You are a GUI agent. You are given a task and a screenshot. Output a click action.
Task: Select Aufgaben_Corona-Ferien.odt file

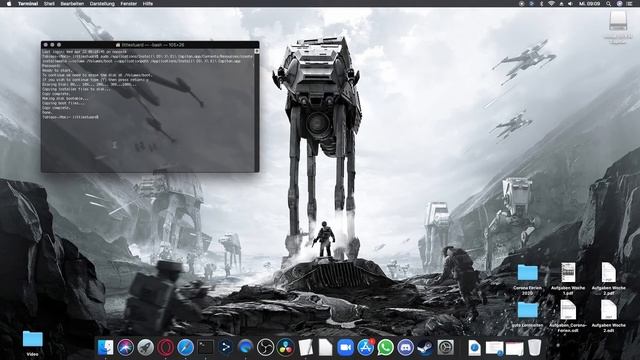tap(568, 310)
